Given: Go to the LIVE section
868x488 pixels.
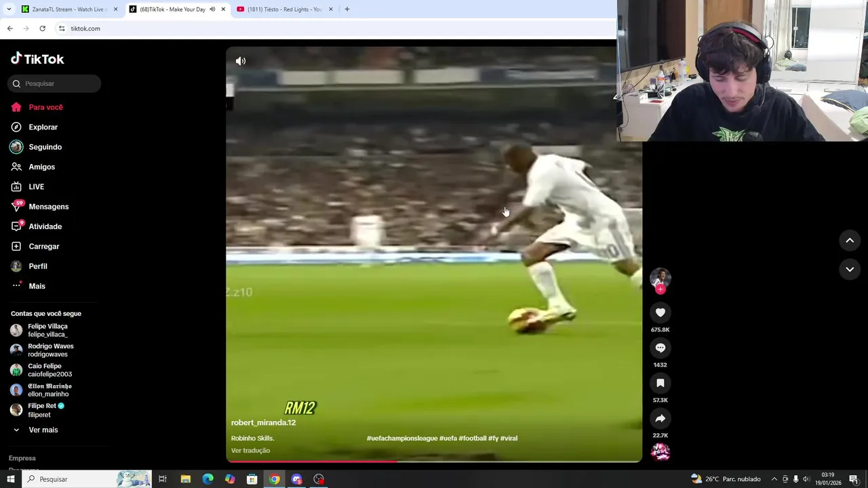Looking at the screenshot, I should pos(36,186).
